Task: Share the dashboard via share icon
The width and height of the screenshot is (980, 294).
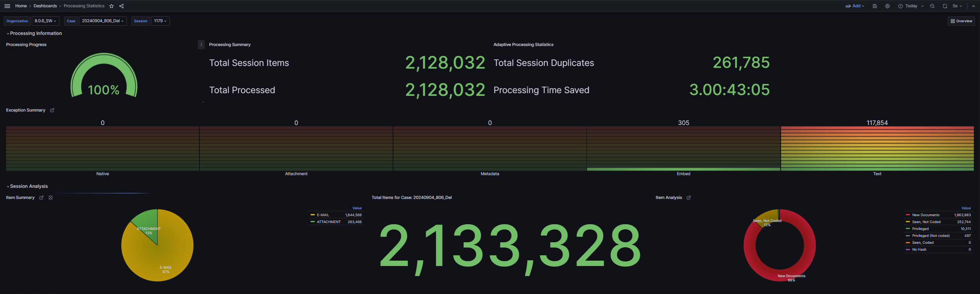Action: [122, 6]
